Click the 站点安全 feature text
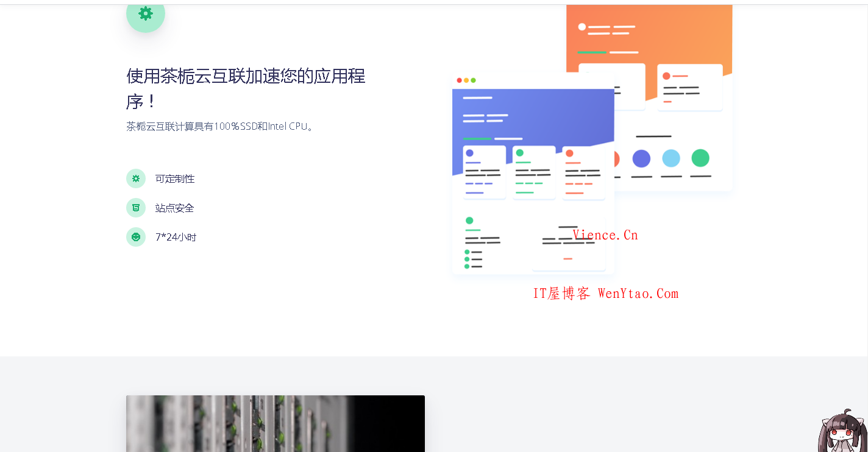Image resolution: width=868 pixels, height=452 pixels. [x=175, y=208]
